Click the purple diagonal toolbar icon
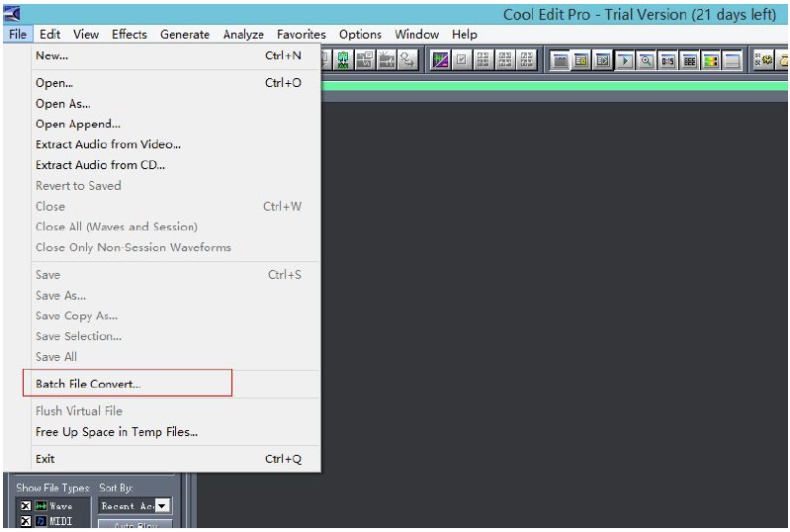The image size is (790, 532). pyautogui.click(x=440, y=61)
